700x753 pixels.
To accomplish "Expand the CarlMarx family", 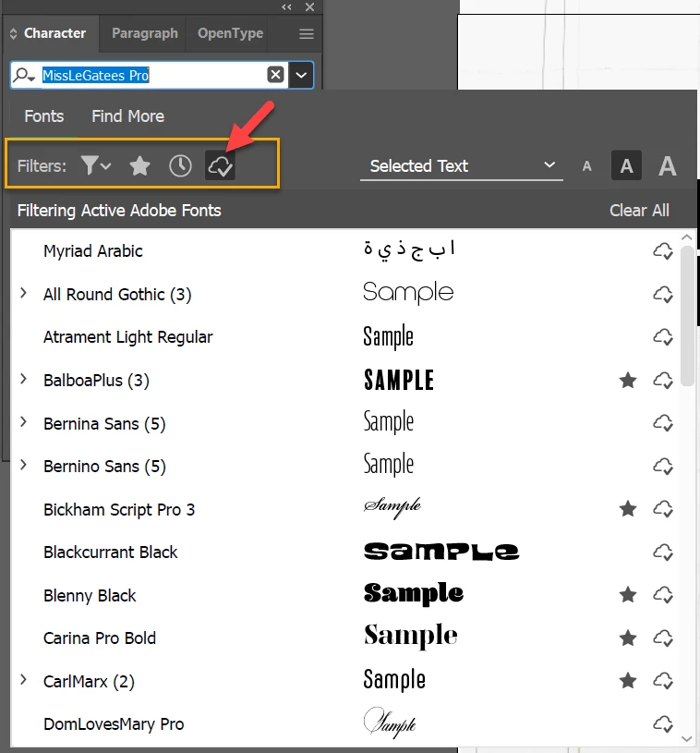I will pos(23,680).
